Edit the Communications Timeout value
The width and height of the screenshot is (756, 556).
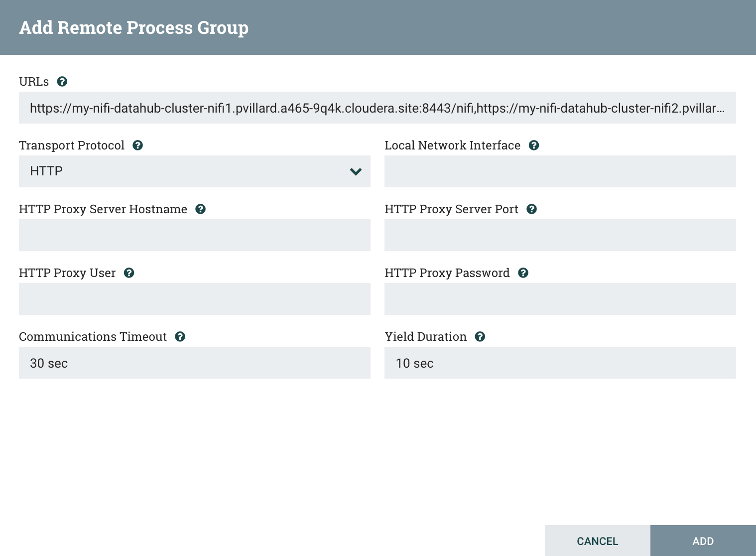point(194,363)
